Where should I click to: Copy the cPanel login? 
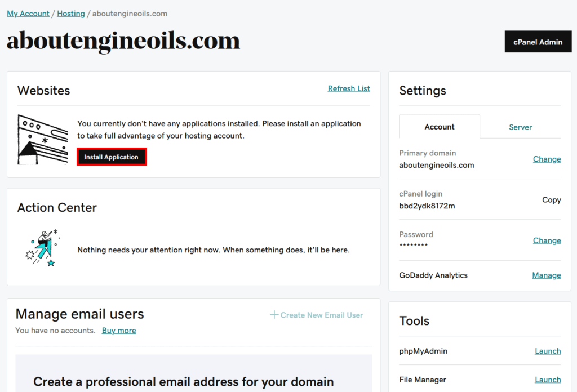pos(551,200)
